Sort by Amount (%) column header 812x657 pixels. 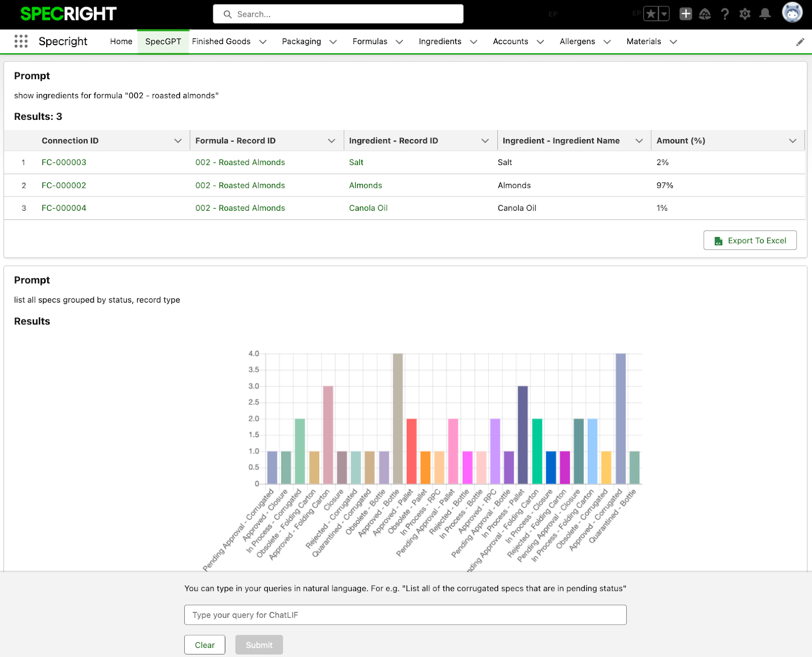(x=681, y=141)
